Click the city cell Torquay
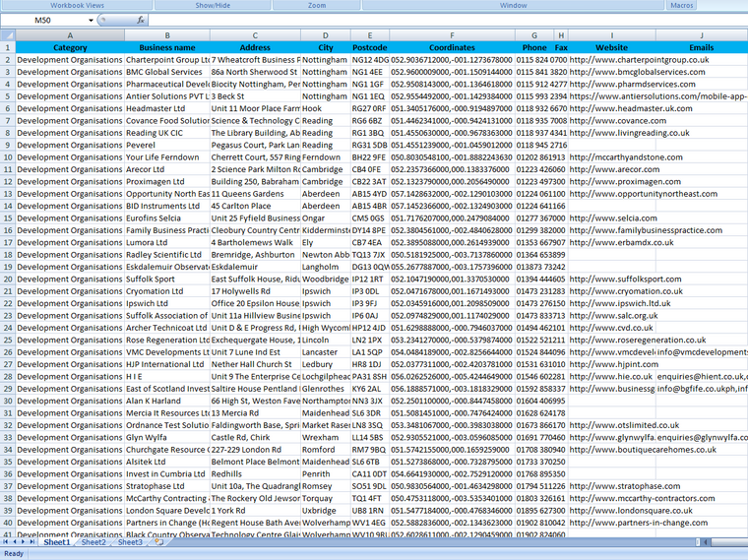Screen dimensions: 748x560 (326, 498)
